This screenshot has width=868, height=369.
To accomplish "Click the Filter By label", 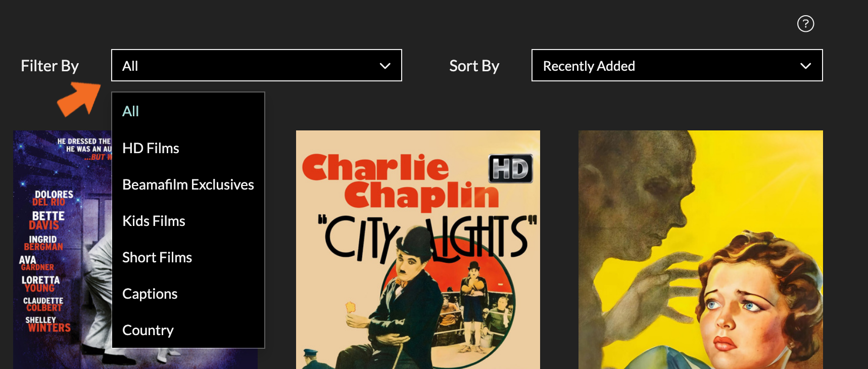I will pos(50,66).
